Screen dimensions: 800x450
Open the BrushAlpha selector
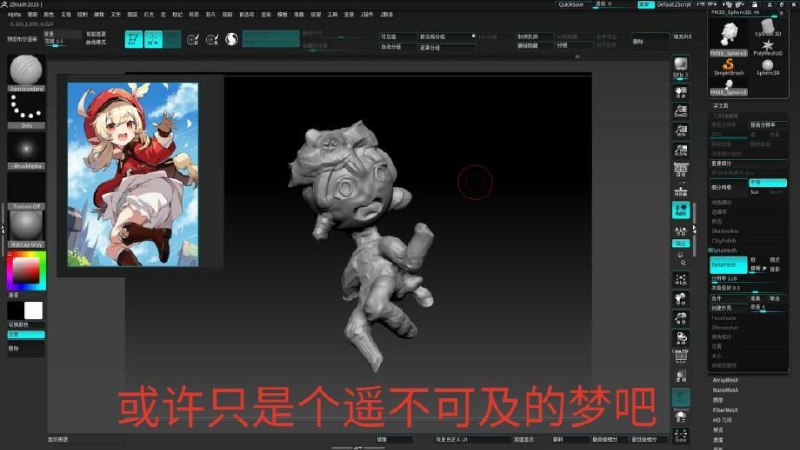[26, 151]
